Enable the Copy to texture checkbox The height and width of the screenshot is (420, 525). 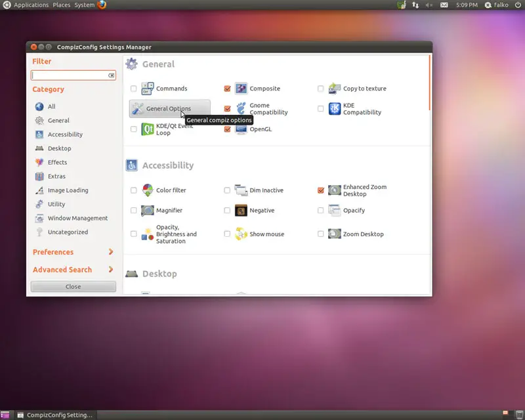click(321, 89)
